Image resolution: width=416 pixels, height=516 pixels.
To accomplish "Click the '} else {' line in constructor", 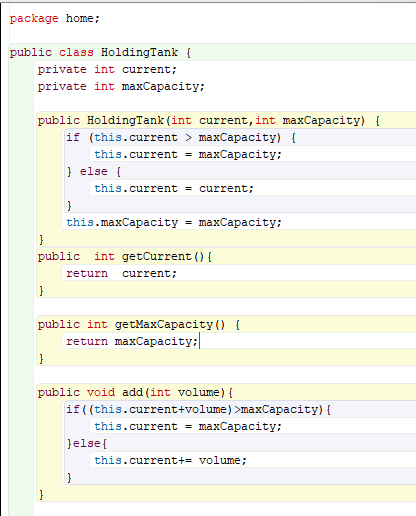I will [94, 172].
